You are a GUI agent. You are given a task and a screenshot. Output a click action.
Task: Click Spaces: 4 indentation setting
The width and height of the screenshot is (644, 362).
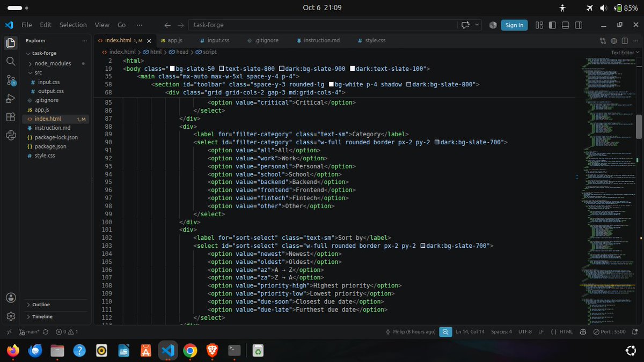(501, 332)
